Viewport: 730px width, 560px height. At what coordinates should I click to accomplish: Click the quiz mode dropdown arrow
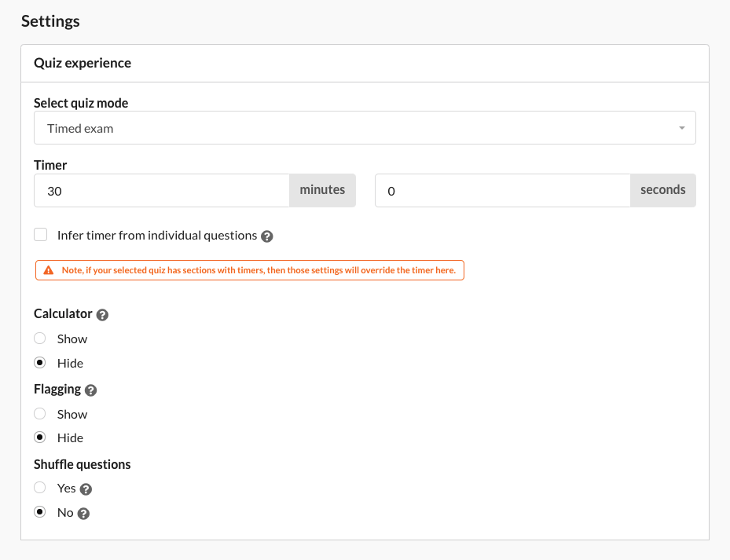pyautogui.click(x=681, y=128)
